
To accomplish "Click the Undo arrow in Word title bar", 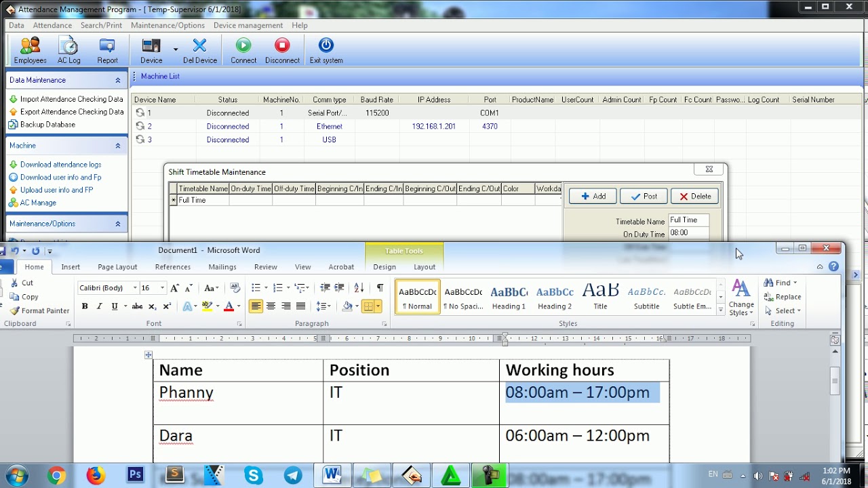I will tap(14, 251).
